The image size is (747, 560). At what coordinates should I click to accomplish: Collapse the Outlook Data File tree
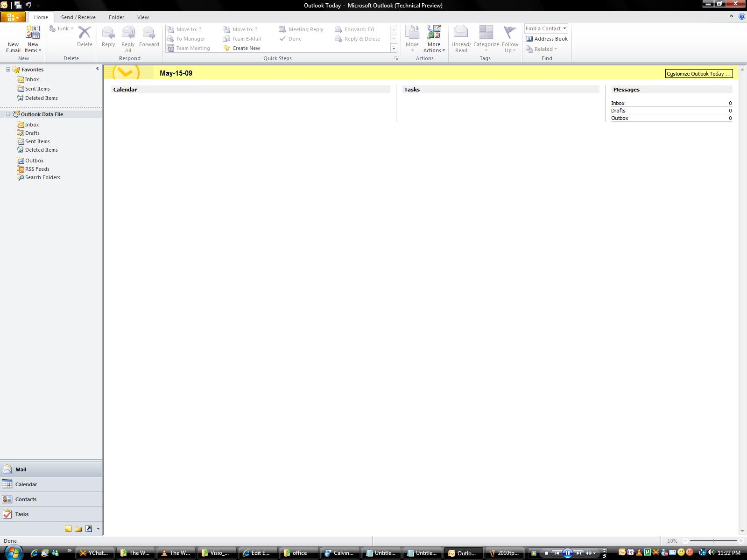pyautogui.click(x=8, y=114)
